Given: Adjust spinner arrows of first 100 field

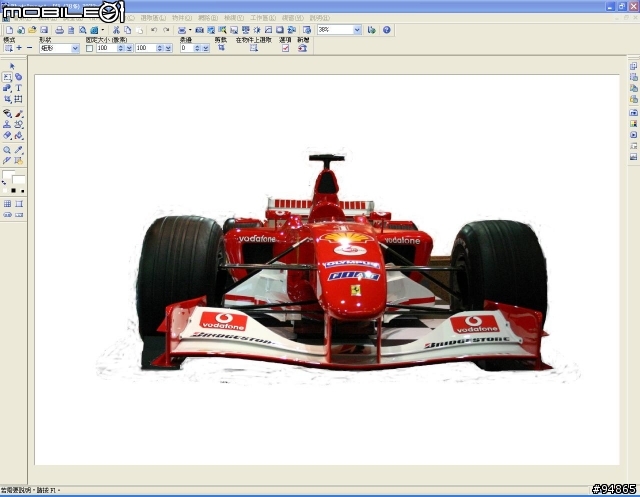Looking at the screenshot, I should 121,48.
